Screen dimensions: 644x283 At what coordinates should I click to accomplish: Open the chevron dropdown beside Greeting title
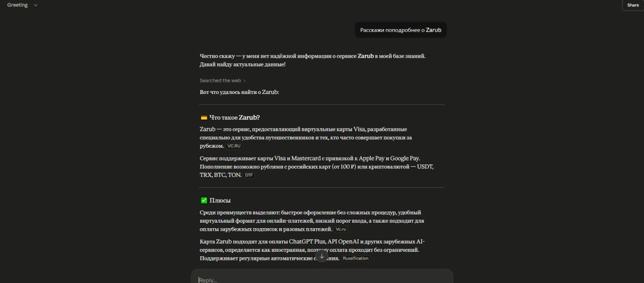point(35,5)
